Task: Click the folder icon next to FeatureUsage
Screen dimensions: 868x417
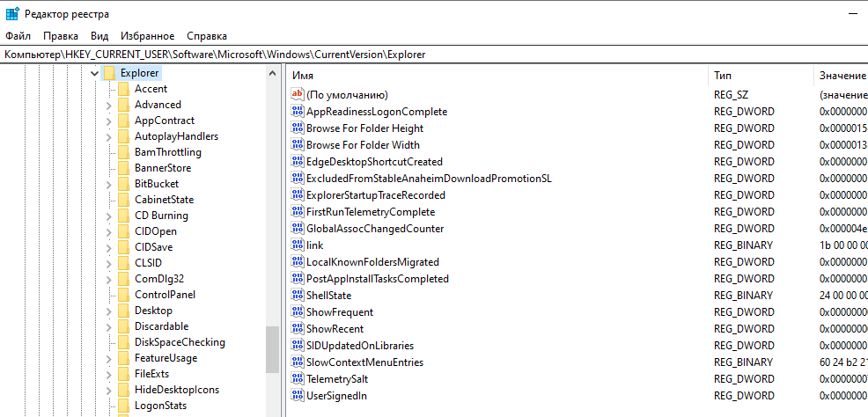Action: point(123,358)
